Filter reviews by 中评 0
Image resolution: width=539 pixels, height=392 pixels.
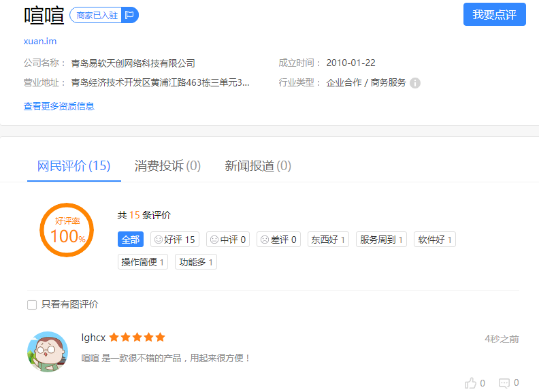tap(228, 240)
